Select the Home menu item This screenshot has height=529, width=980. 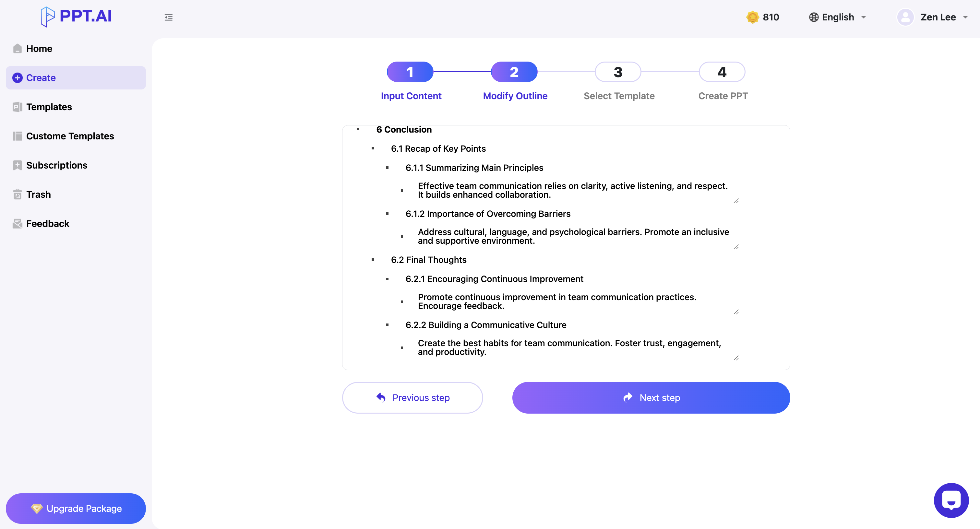[39, 49]
